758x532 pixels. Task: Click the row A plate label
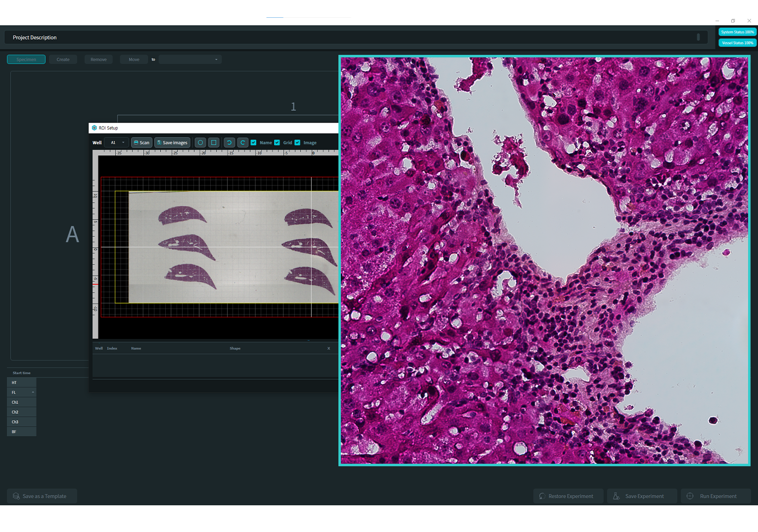pos(72,234)
